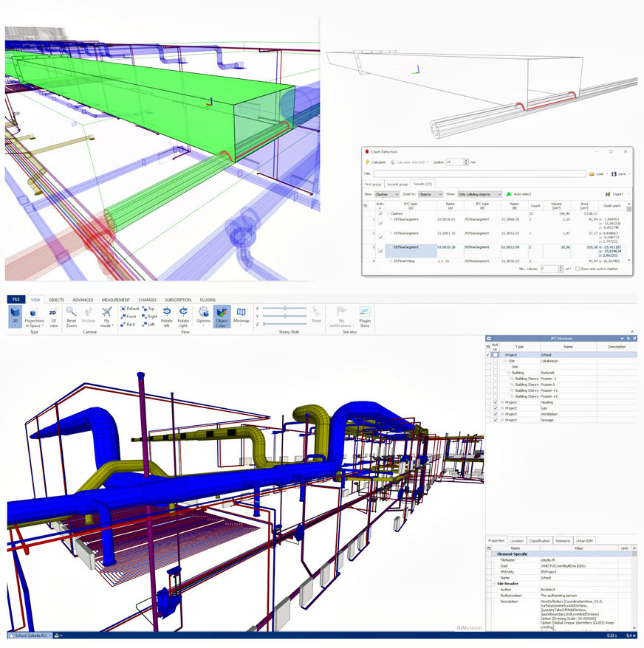Click the Title input field in Clash Detection

click(480, 173)
